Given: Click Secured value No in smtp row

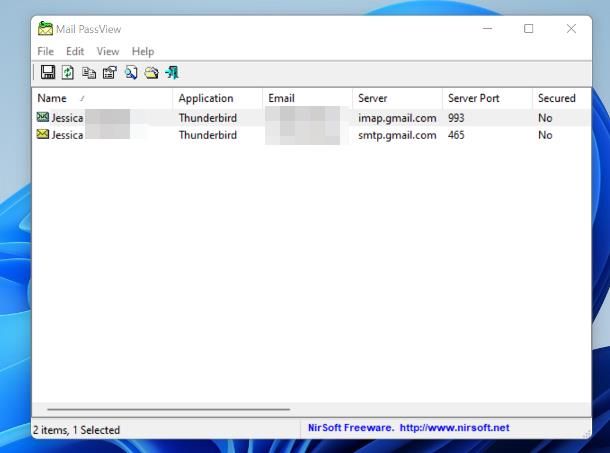Looking at the screenshot, I should (x=545, y=135).
